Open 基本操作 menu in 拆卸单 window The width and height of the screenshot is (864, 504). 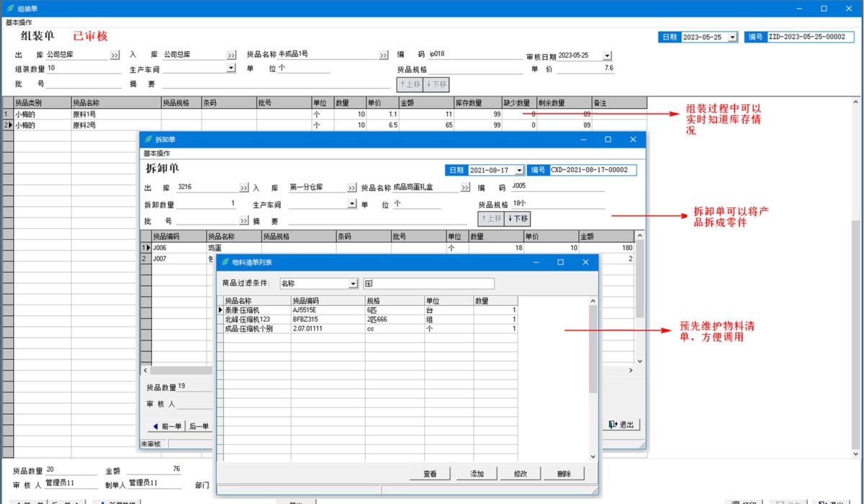(x=156, y=153)
